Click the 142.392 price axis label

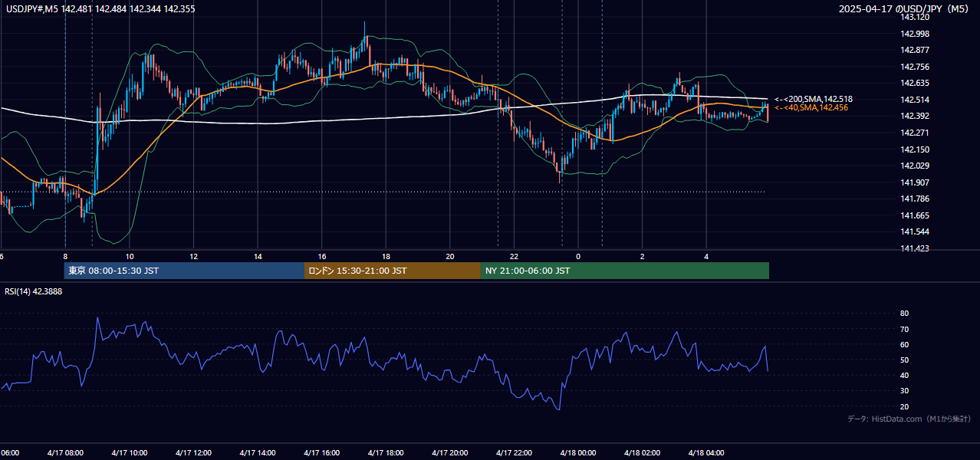tap(914, 116)
